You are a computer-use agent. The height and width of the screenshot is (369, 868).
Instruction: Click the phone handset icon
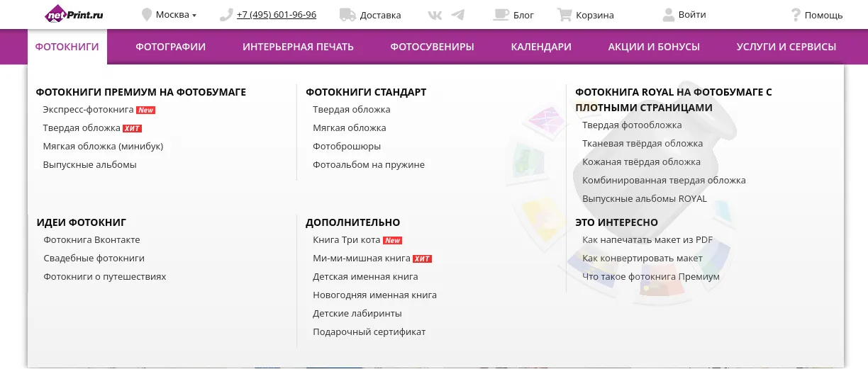[x=226, y=14]
